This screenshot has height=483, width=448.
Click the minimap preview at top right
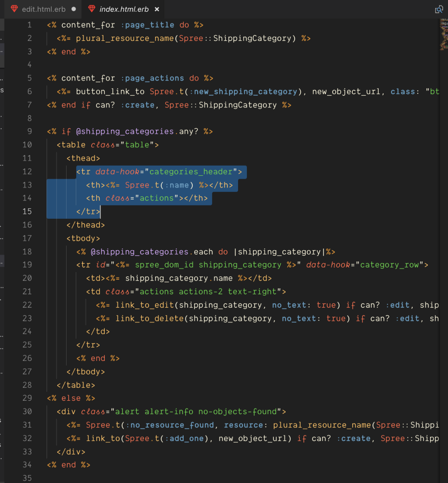[x=444, y=34]
